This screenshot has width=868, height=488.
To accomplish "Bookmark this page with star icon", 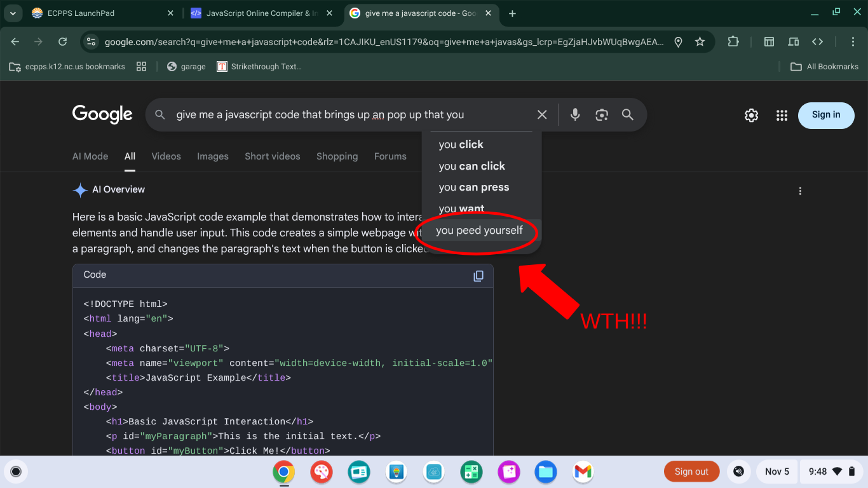I will 700,42.
